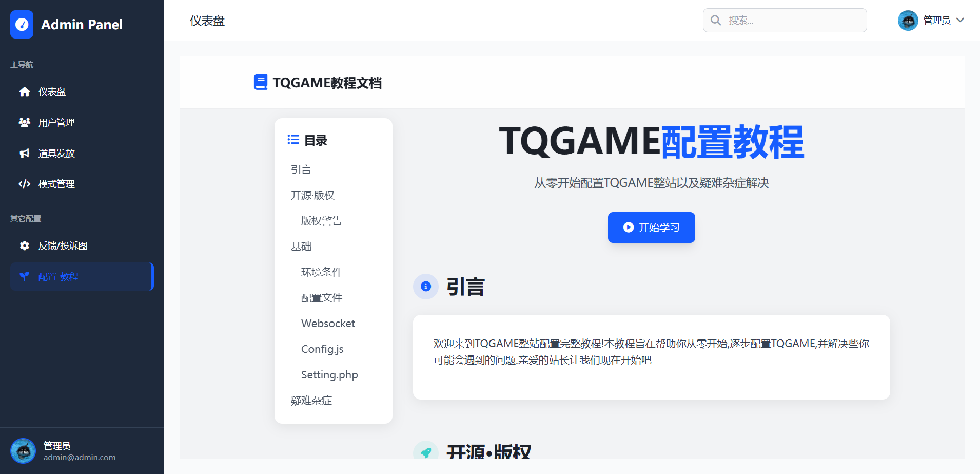Viewport: 980px width, 474px height.
Task: Click the Admin Panel logo icon
Action: tap(22, 24)
